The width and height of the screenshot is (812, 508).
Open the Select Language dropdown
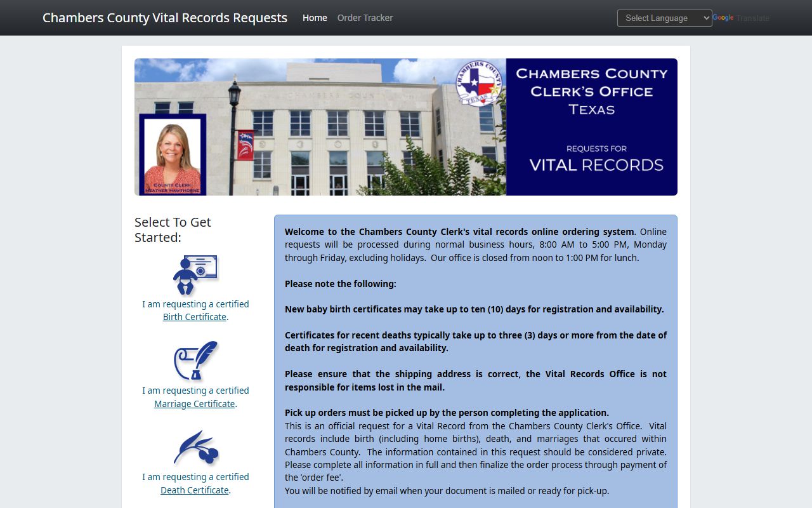(x=665, y=18)
